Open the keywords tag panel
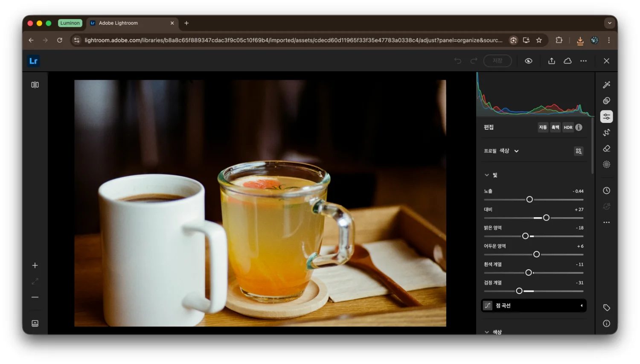 (606, 308)
